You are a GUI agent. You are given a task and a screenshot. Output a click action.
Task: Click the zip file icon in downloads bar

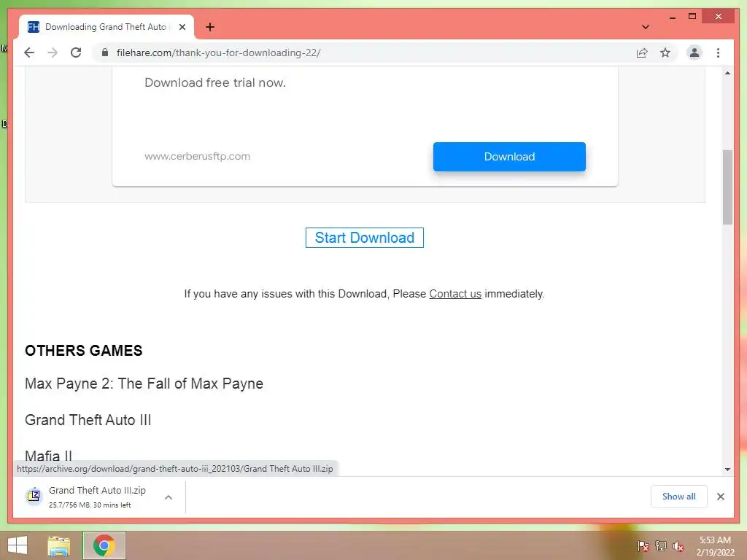click(34, 496)
